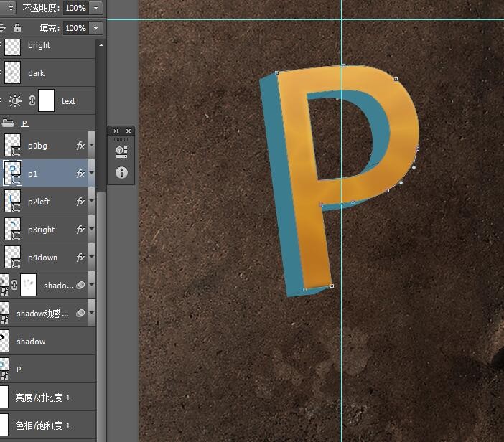Open the opacity (不透明度) dropdown arrow

click(x=96, y=8)
